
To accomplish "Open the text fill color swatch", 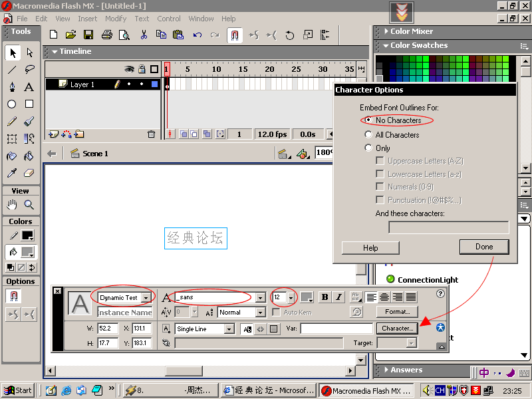I will coord(307,297).
